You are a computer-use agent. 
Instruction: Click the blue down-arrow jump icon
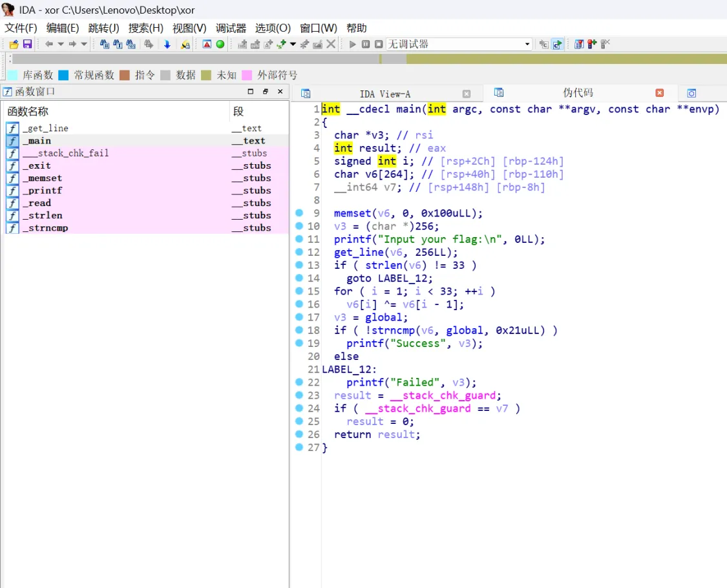(x=167, y=44)
